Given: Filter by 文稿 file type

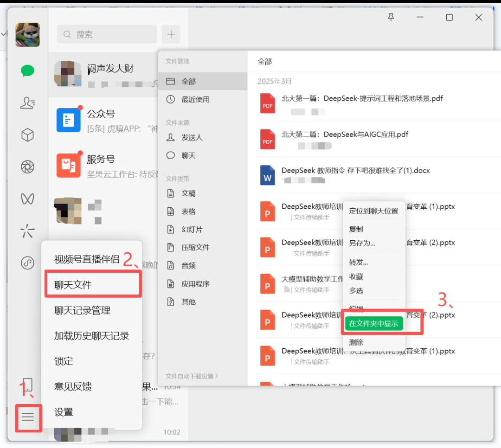Looking at the screenshot, I should 203,193.
